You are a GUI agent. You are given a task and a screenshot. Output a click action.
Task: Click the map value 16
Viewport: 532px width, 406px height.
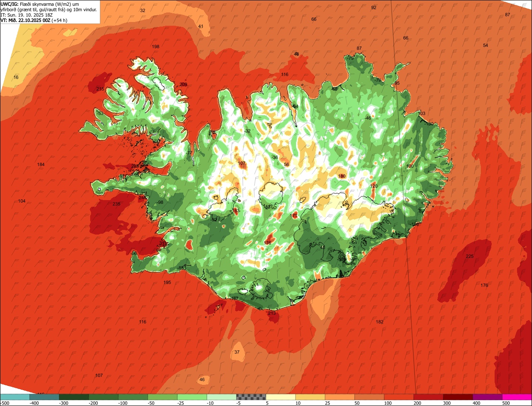[x=16, y=77]
